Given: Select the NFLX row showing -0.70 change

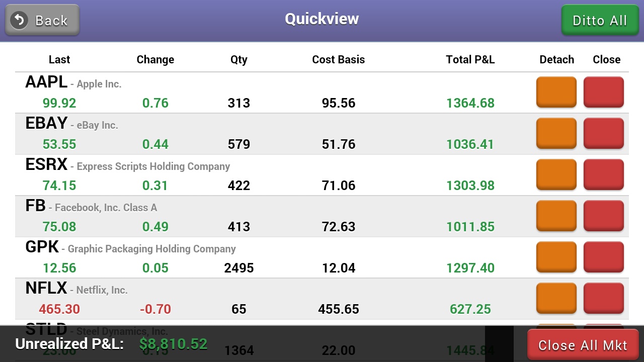Looking at the screenshot, I should 155,309.
